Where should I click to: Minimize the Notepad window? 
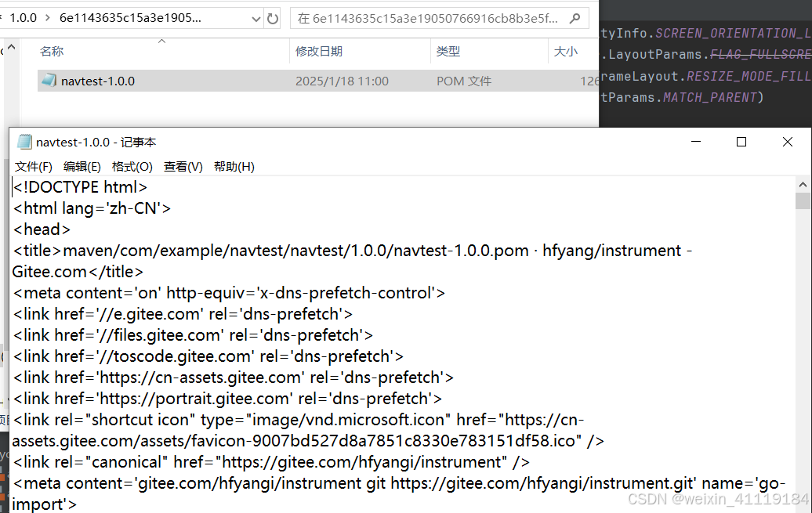tap(696, 141)
